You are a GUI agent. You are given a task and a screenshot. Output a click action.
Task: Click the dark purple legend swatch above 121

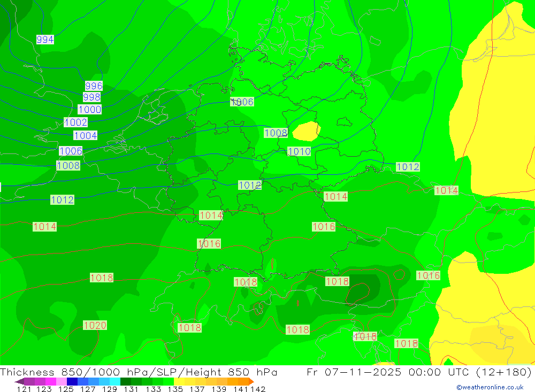click(29, 381)
